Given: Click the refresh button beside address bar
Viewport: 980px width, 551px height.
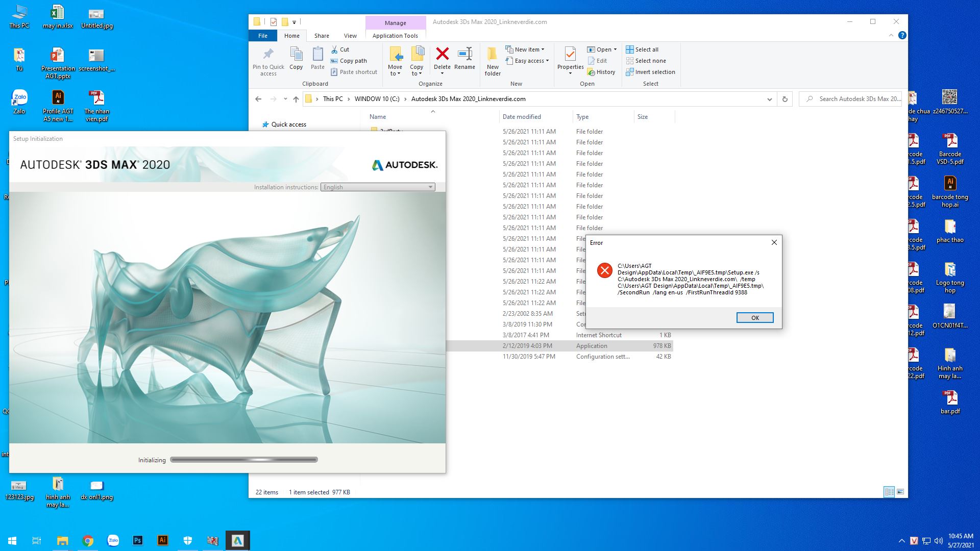Looking at the screenshot, I should (x=785, y=99).
